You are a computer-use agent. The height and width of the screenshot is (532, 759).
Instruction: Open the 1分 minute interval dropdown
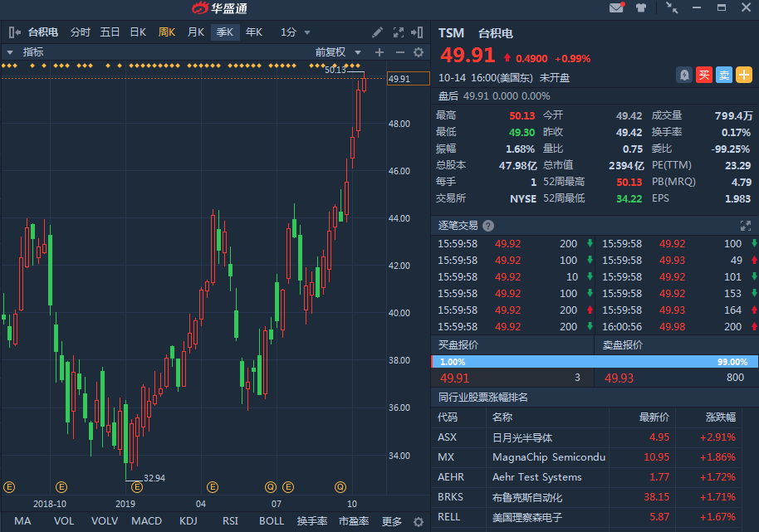295,32
